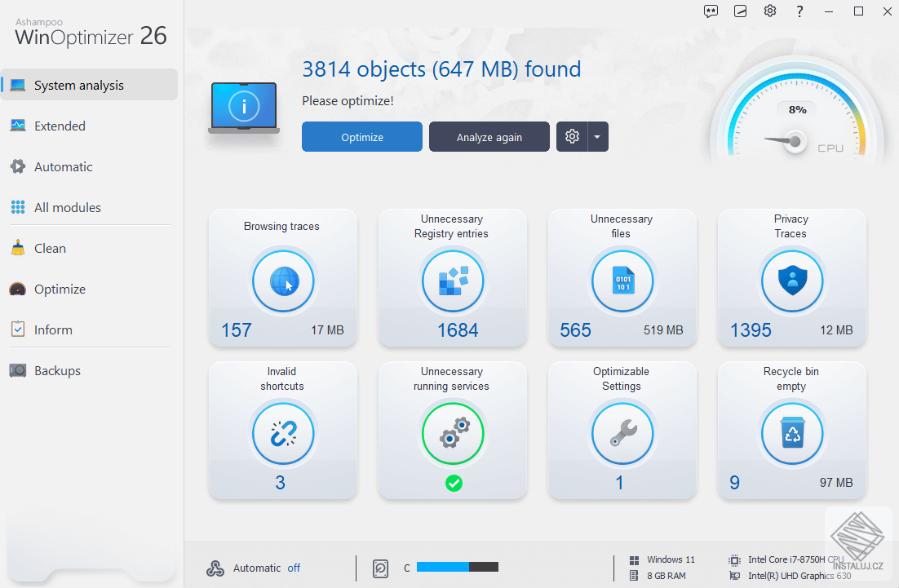This screenshot has width=899, height=588.
Task: Expand the dropdown arrow beside the analysis gear
Action: [597, 136]
